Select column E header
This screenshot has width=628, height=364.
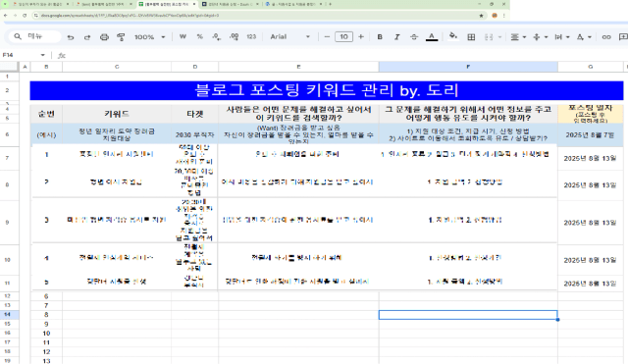(298, 67)
